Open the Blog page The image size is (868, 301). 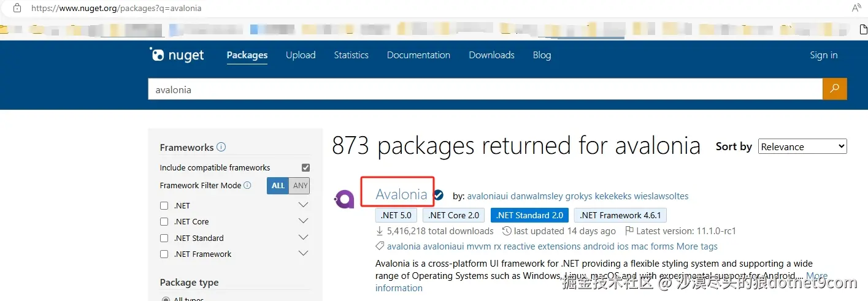click(542, 55)
